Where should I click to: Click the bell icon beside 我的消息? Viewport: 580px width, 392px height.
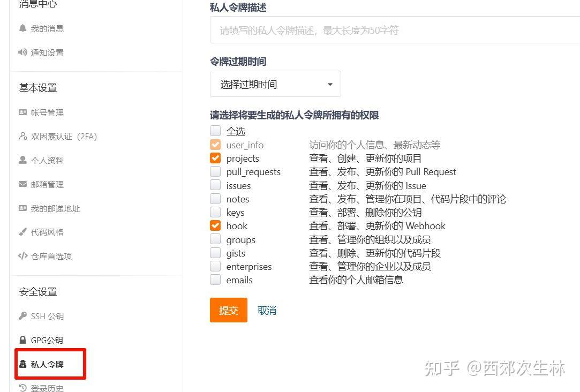point(22,28)
